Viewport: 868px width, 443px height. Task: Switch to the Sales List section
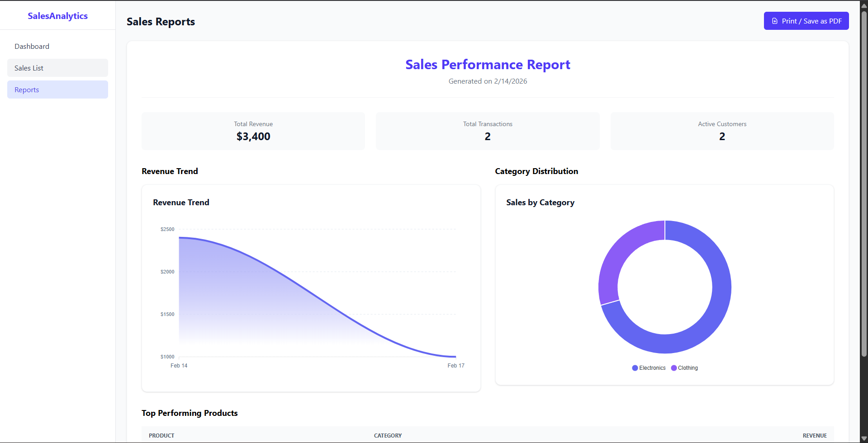click(x=57, y=68)
